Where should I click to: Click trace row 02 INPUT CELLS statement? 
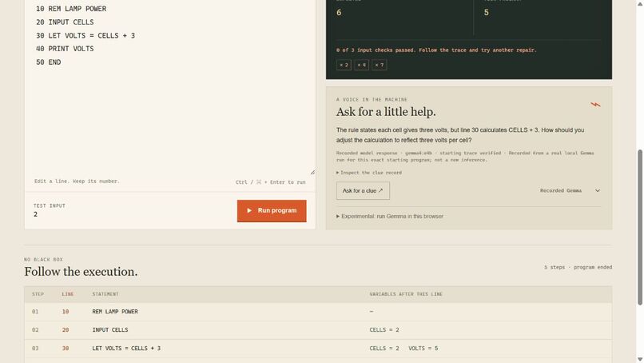coord(110,329)
